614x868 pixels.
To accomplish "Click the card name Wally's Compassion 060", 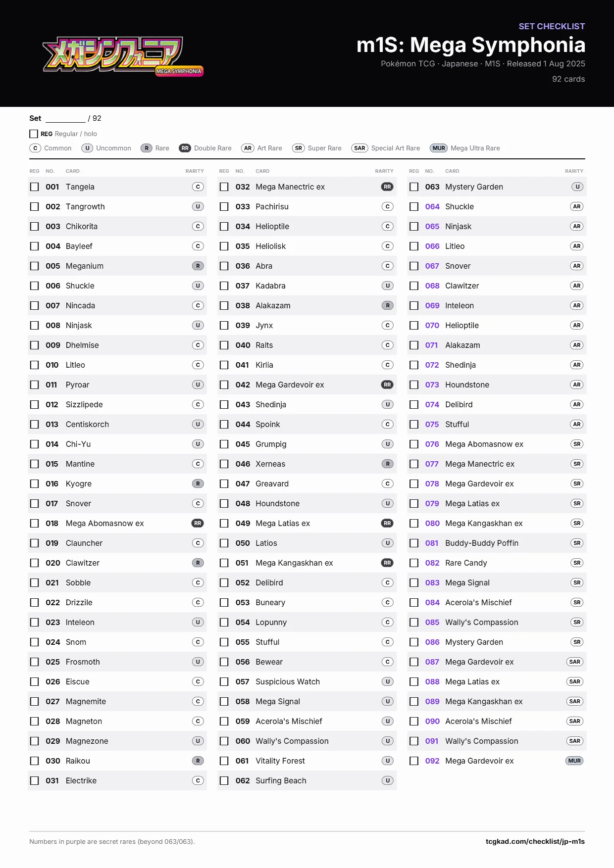I will click(x=292, y=741).
